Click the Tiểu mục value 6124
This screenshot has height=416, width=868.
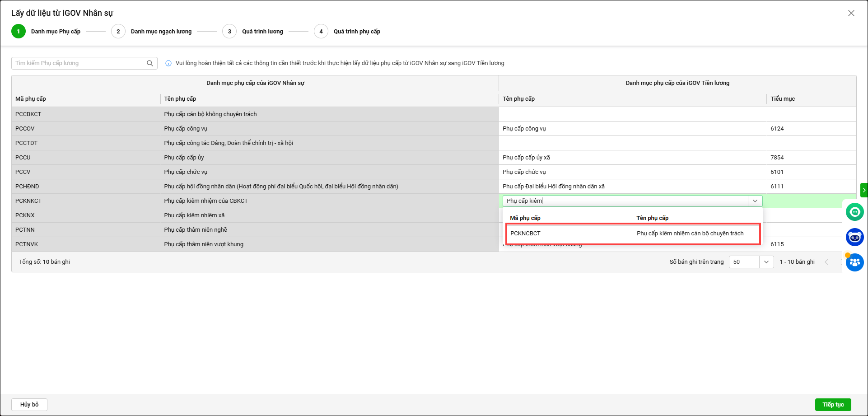coord(777,129)
